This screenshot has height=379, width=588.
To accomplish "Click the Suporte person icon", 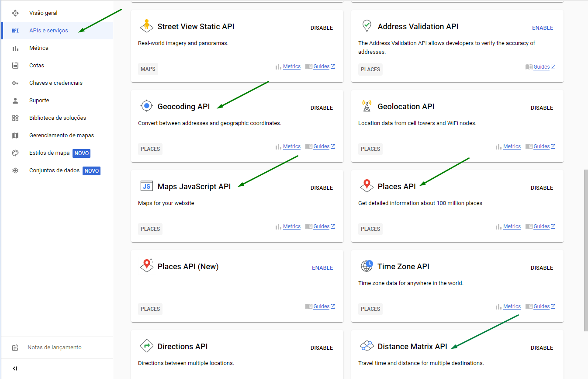I will (15, 101).
